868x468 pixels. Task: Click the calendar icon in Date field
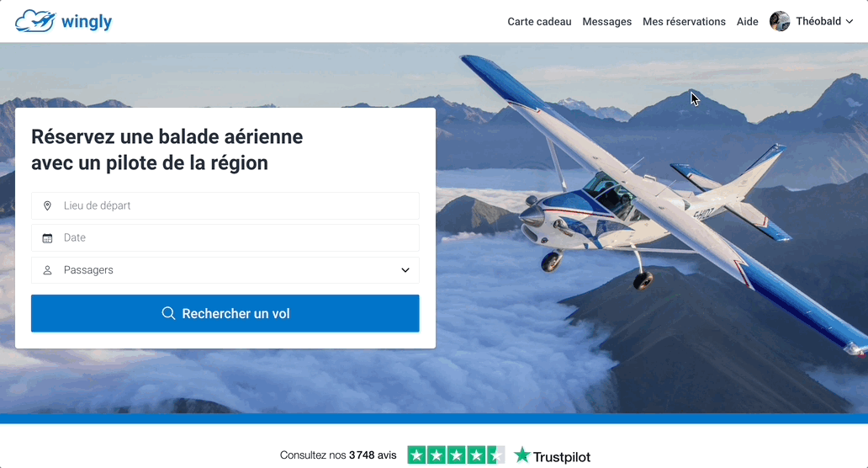48,238
